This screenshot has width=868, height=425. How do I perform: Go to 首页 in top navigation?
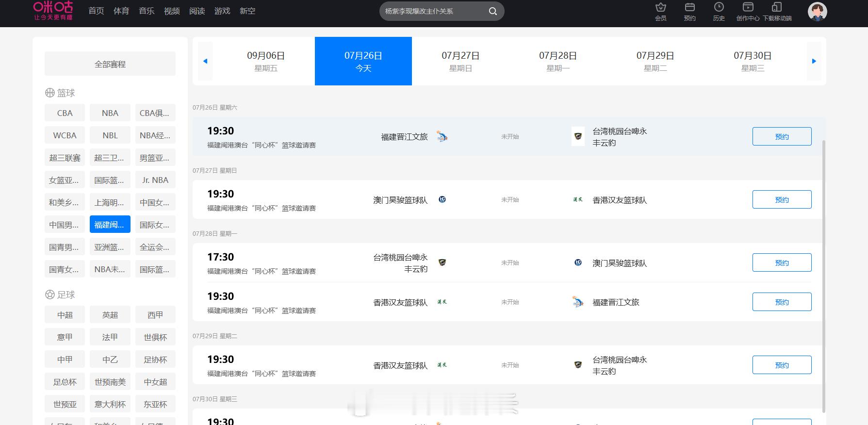tap(96, 11)
